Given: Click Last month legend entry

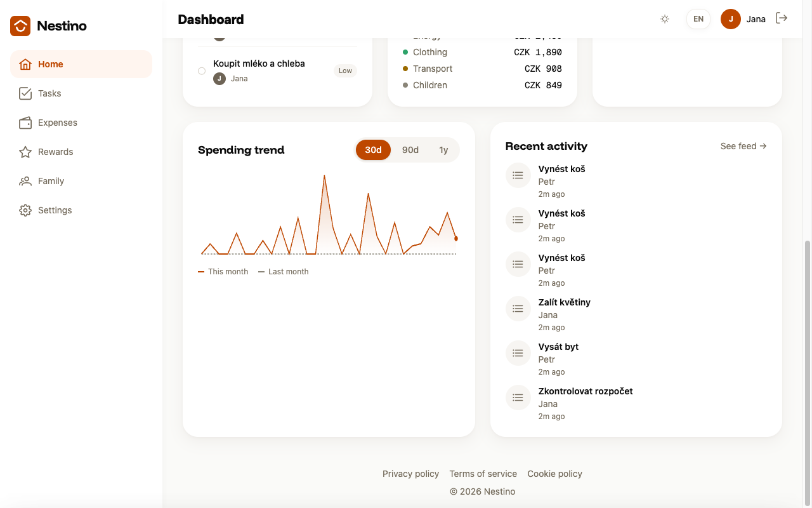Looking at the screenshot, I should [x=284, y=272].
